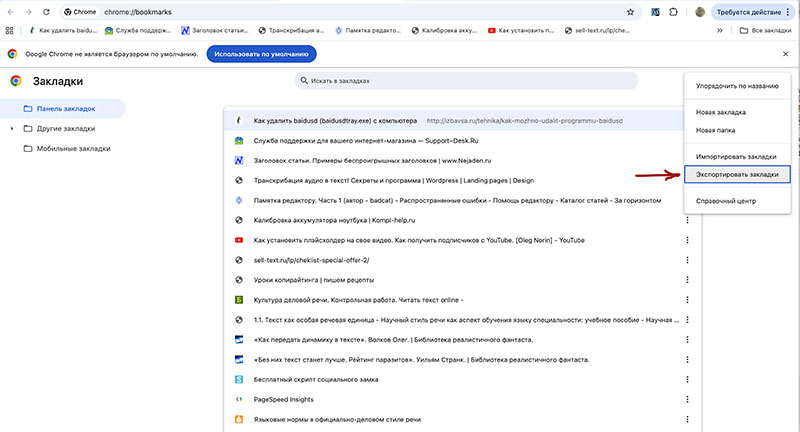This screenshot has width=800, height=432.
Task: Open the Extensions puzzle icon
Action: pos(673,12)
